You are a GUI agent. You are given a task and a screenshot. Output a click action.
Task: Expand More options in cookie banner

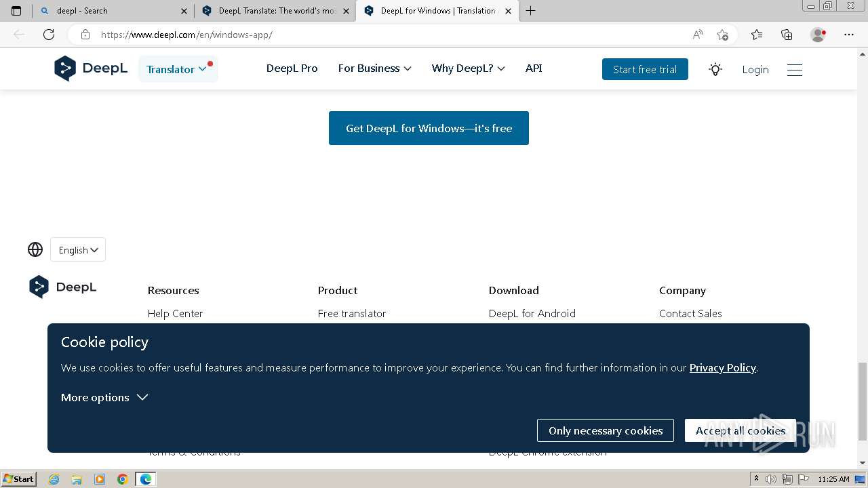(104, 397)
